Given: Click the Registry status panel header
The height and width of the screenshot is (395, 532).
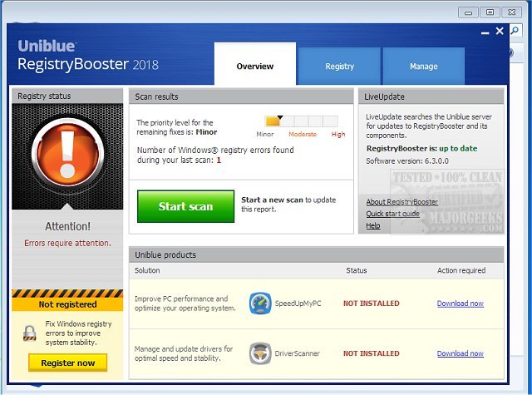Looking at the screenshot, I should [x=67, y=96].
